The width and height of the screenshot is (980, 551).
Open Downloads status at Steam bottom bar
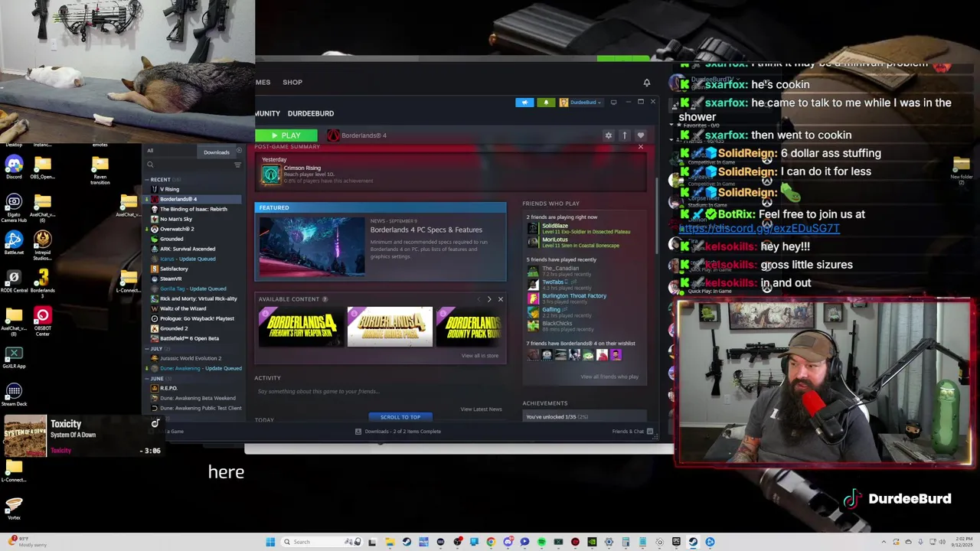coord(397,432)
